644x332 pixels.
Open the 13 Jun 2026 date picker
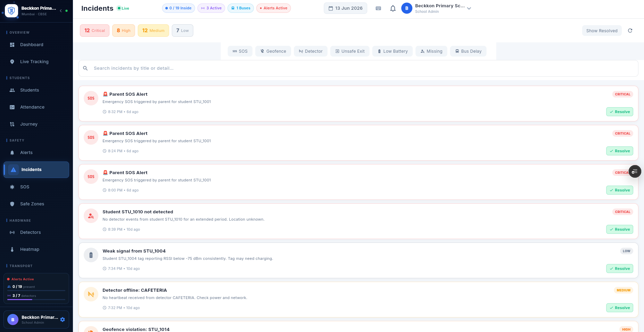(x=345, y=8)
